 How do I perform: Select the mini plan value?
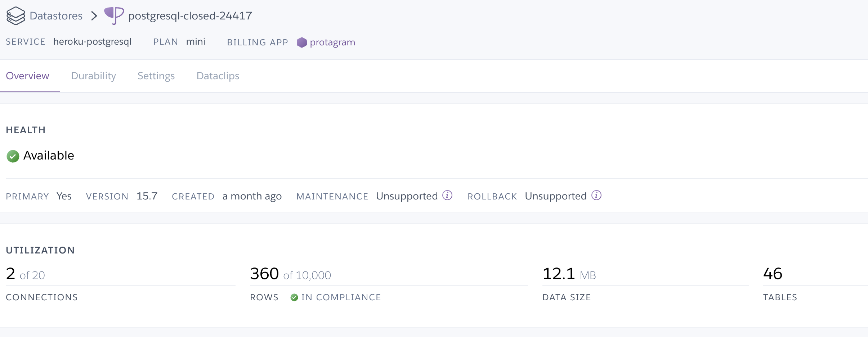[196, 42]
